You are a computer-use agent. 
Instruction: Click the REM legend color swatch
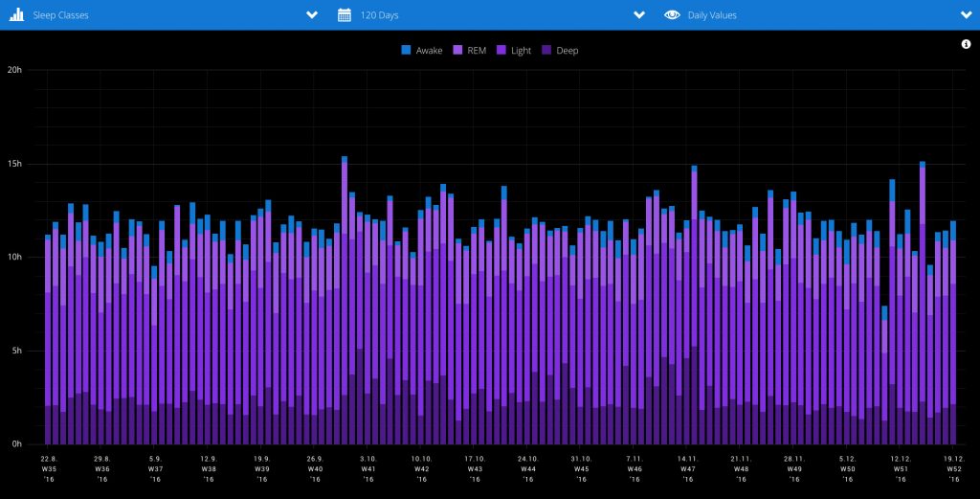[458, 50]
